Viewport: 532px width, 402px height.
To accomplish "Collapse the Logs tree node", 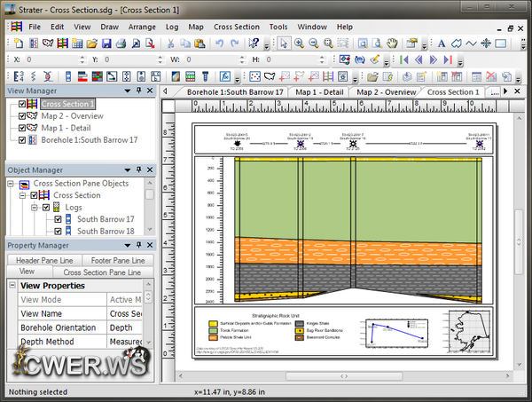I will point(34,207).
